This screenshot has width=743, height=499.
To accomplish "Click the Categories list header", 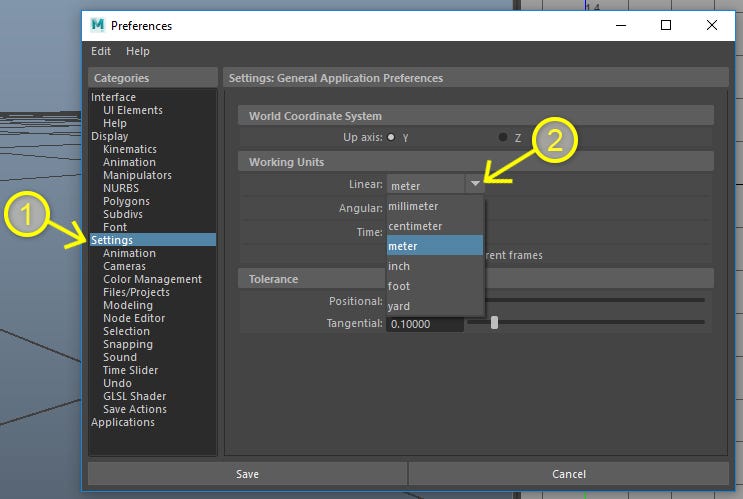I will pyautogui.click(x=153, y=78).
